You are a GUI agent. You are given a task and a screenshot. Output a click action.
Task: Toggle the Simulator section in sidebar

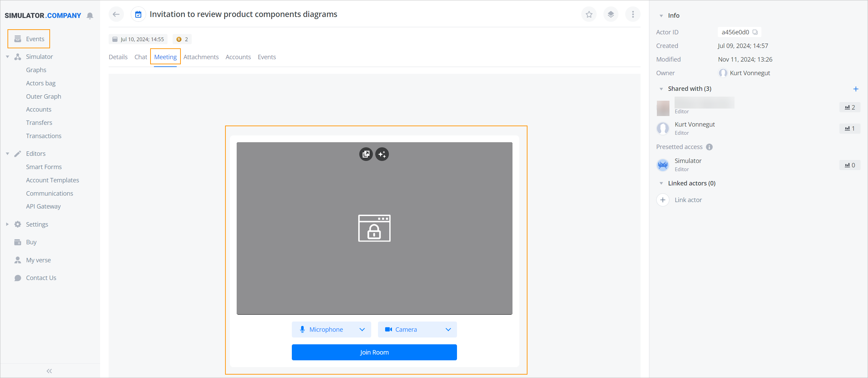(x=7, y=56)
